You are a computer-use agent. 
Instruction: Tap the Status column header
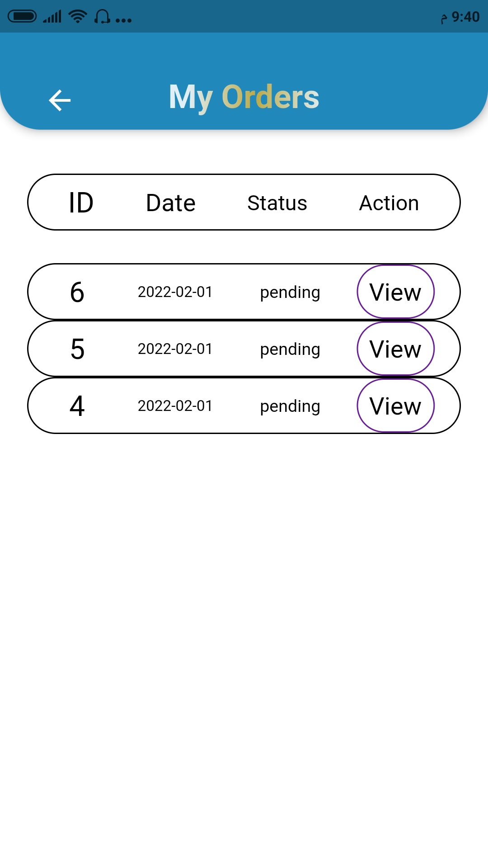[277, 203]
